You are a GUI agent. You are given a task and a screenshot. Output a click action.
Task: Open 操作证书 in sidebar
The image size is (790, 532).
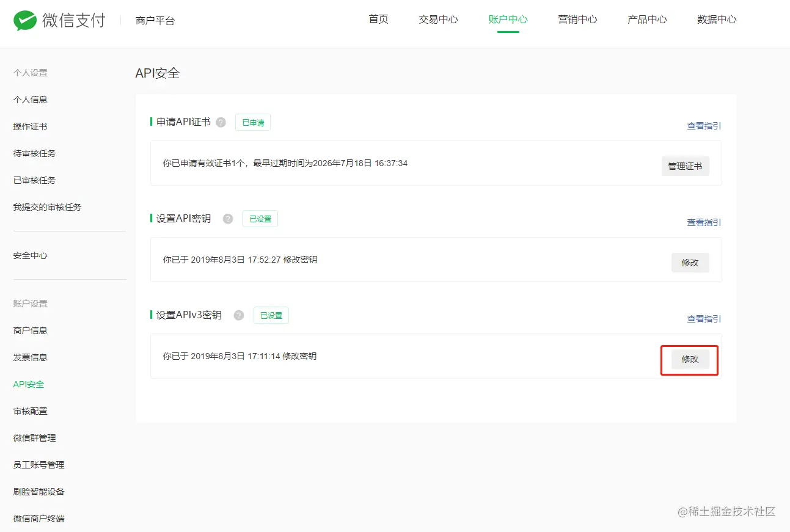point(31,126)
